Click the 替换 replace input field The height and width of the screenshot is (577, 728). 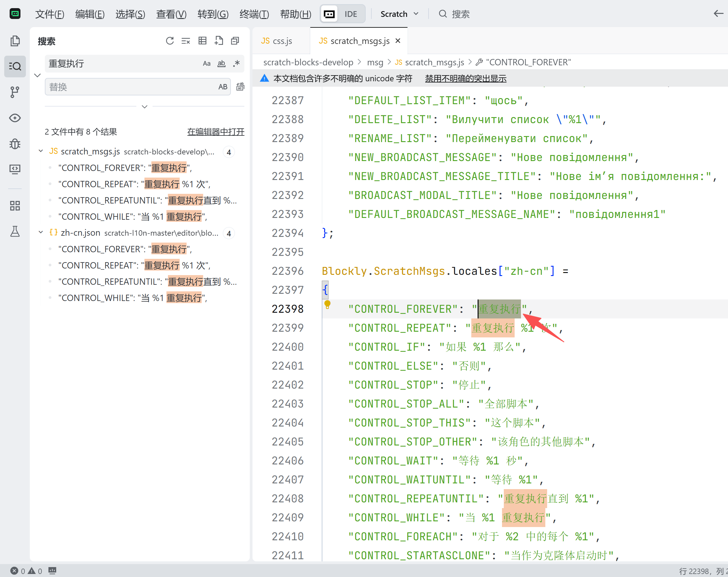(x=132, y=87)
